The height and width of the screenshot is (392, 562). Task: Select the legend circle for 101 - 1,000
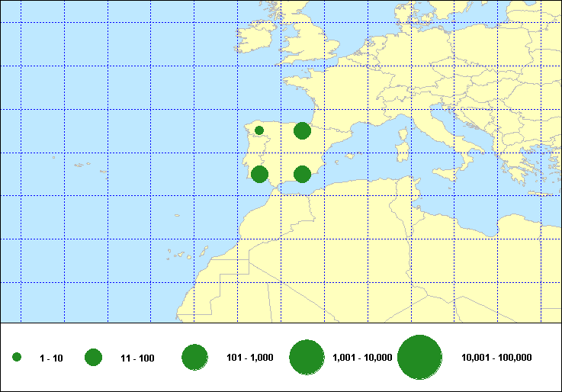tap(195, 357)
